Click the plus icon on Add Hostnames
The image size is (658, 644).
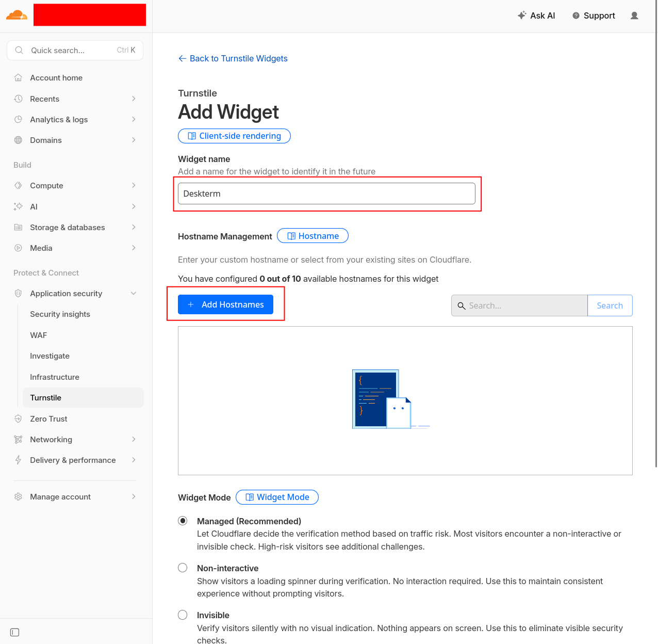click(x=191, y=304)
